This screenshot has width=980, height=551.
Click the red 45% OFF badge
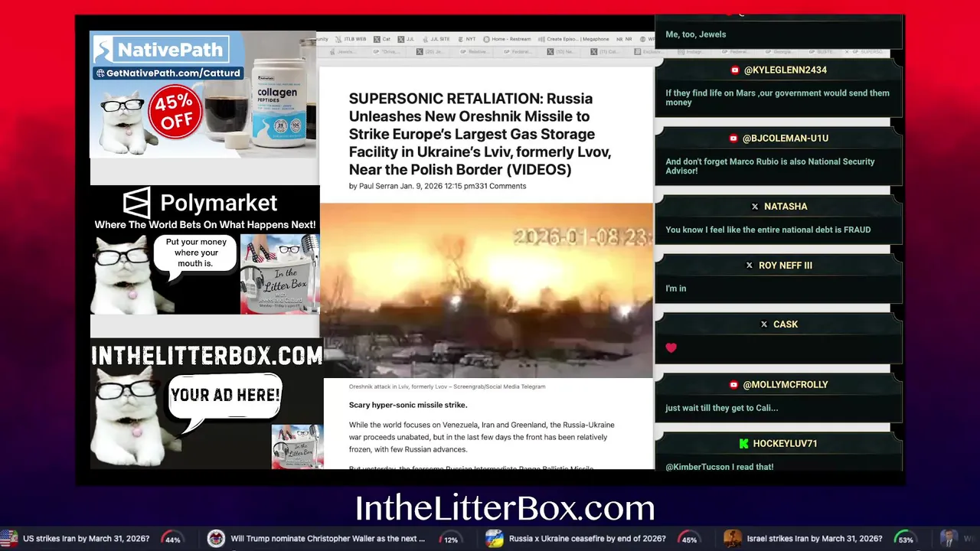coord(177,113)
